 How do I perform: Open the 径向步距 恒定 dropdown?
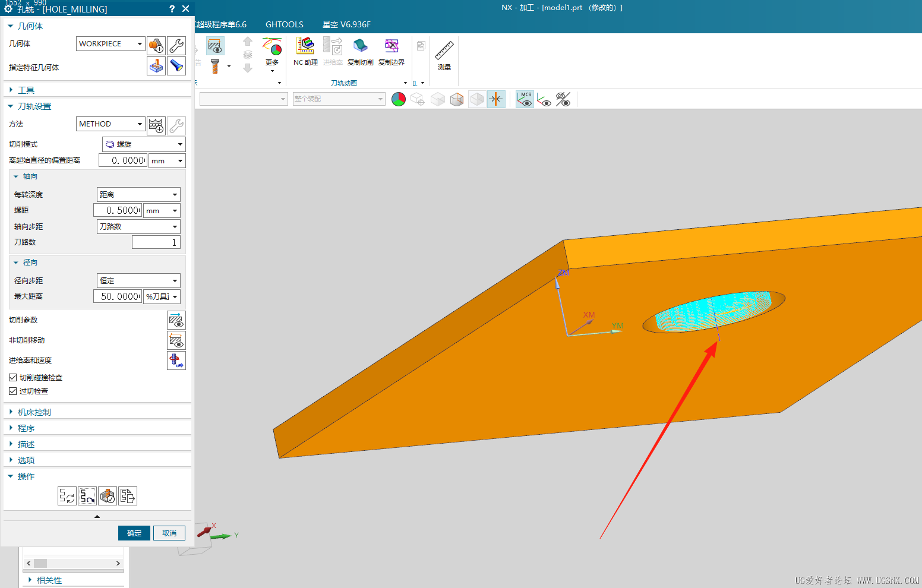pos(138,281)
